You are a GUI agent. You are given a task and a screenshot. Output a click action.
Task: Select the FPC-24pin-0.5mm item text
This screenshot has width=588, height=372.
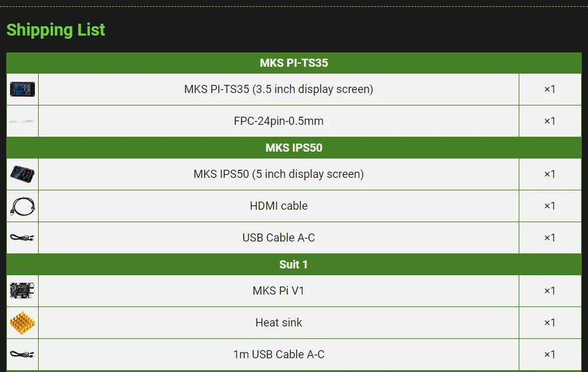pyautogui.click(x=278, y=121)
